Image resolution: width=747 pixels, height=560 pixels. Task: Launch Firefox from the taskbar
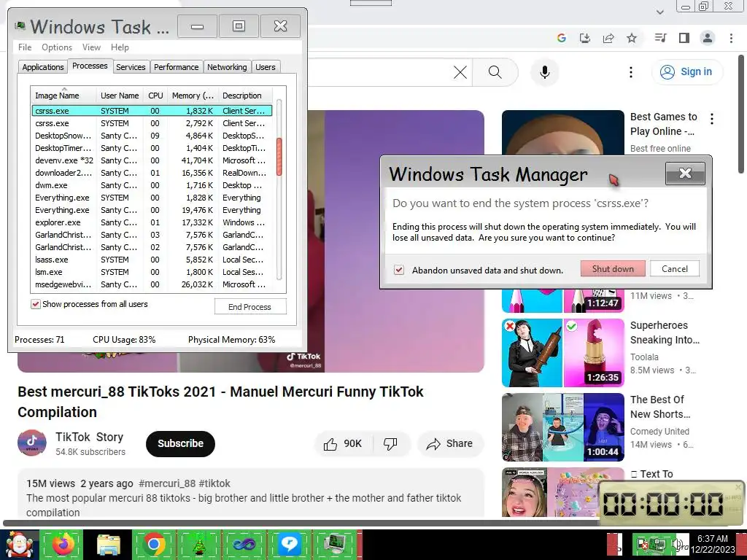(x=63, y=545)
